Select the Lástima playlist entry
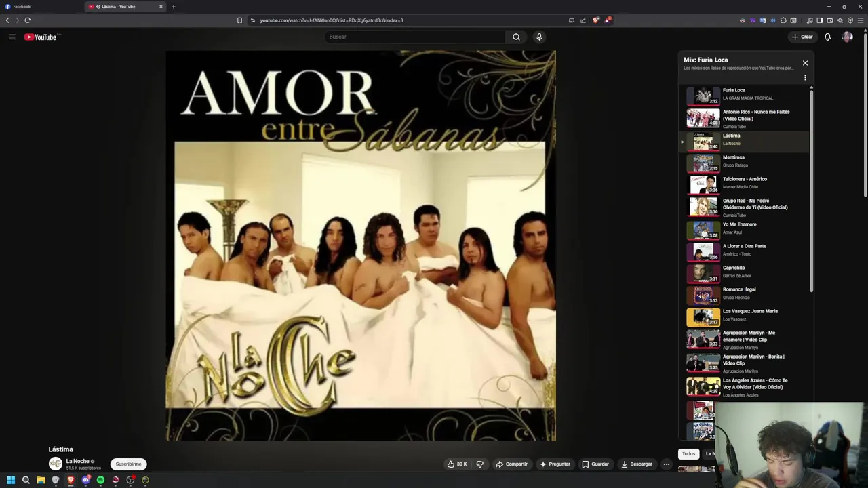 point(745,141)
